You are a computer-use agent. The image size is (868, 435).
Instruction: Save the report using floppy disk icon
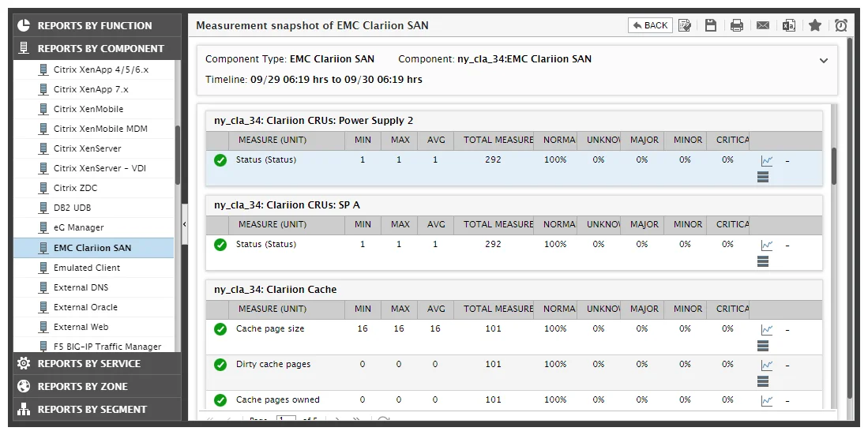(x=711, y=25)
